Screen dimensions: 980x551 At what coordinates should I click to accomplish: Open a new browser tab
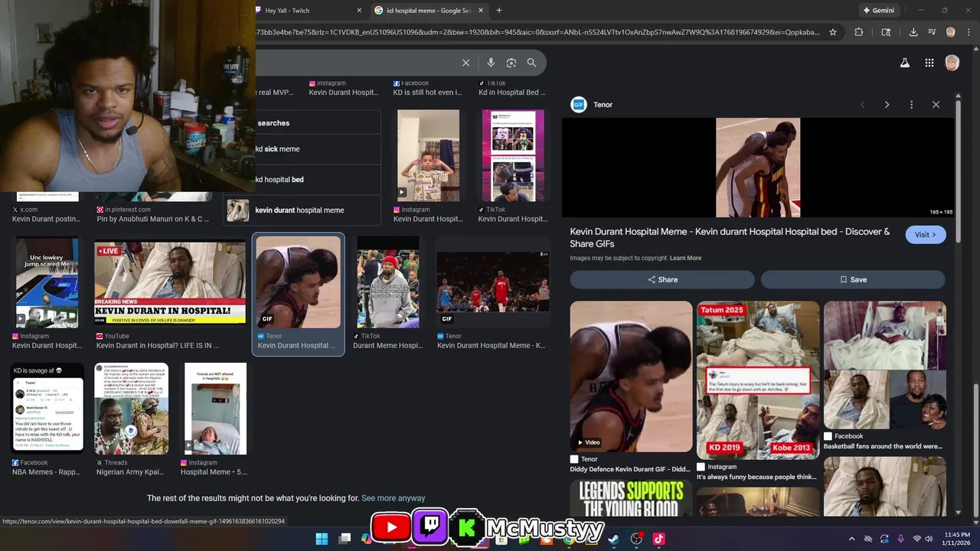[x=499, y=11]
